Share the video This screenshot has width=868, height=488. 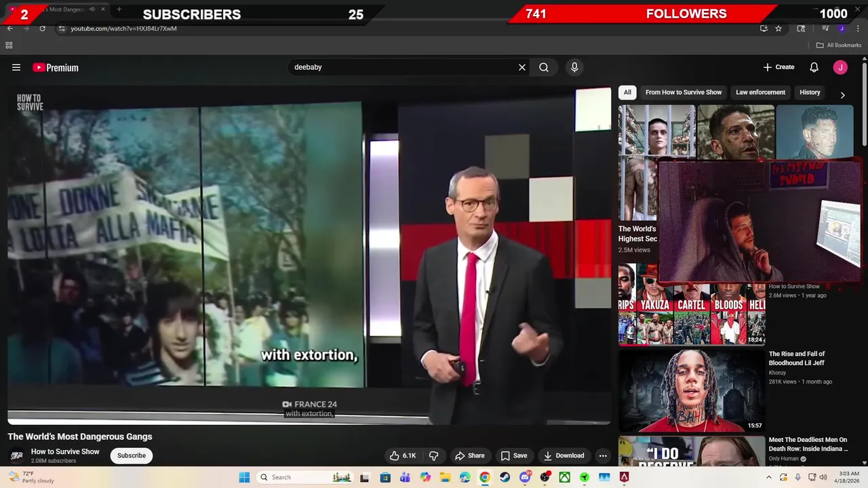tap(470, 455)
